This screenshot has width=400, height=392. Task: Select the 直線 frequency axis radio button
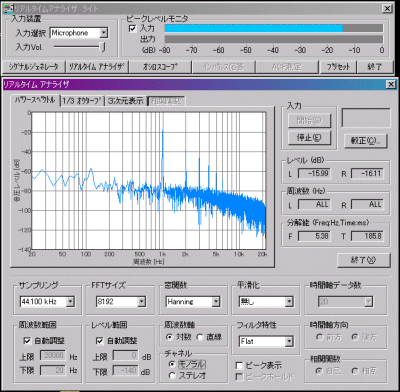[200, 337]
